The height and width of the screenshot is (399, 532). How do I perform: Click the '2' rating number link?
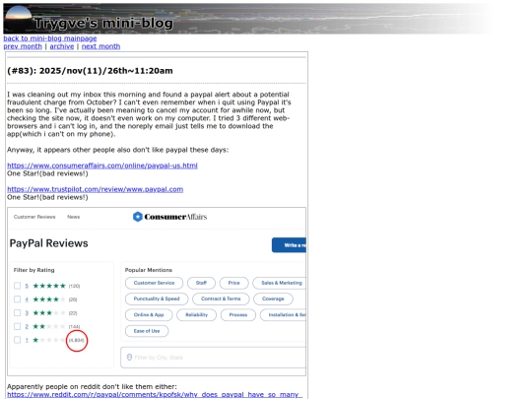coord(27,326)
